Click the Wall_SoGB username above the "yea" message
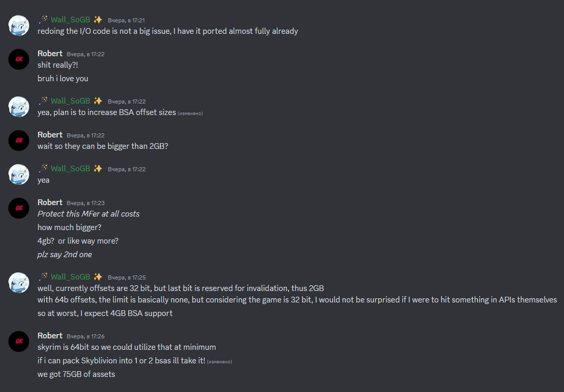 [x=70, y=169]
